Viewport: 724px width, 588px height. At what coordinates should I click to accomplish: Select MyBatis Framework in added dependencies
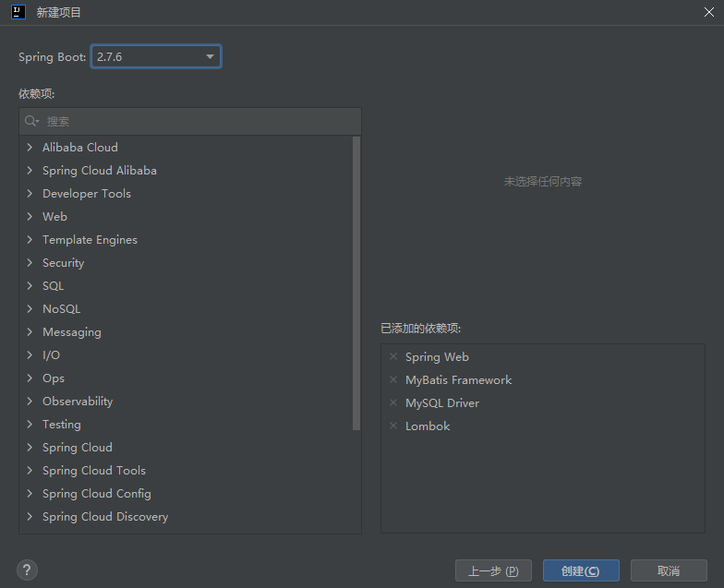click(x=458, y=380)
